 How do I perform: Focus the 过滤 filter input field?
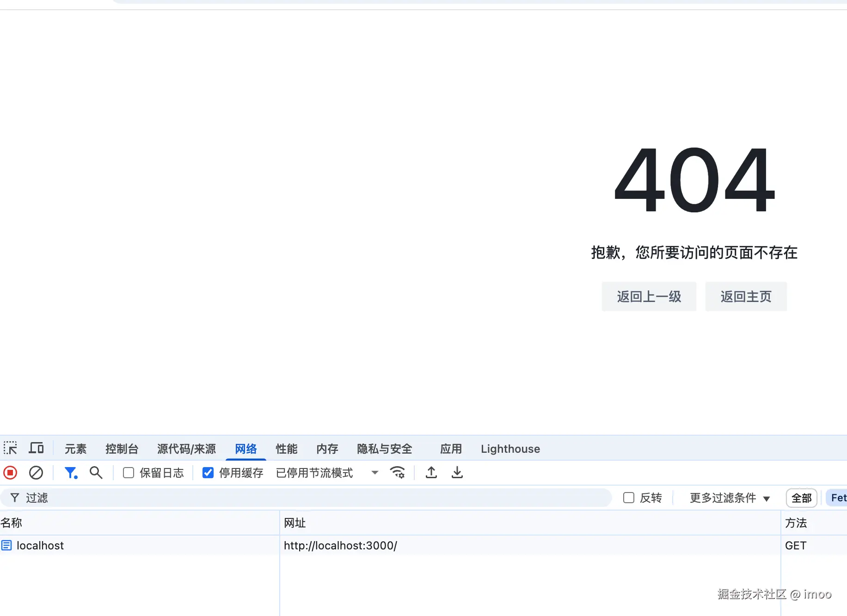[306, 498]
